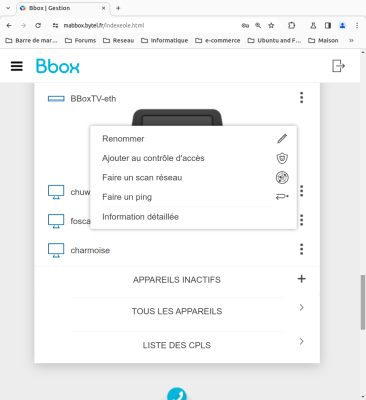The height and width of the screenshot is (400, 366).
Task: Click BBoxTV-eth device name
Action: pos(93,99)
